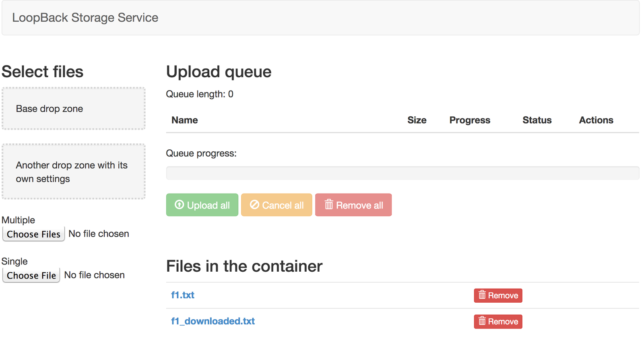Click the Cancel all button

pyautogui.click(x=277, y=205)
